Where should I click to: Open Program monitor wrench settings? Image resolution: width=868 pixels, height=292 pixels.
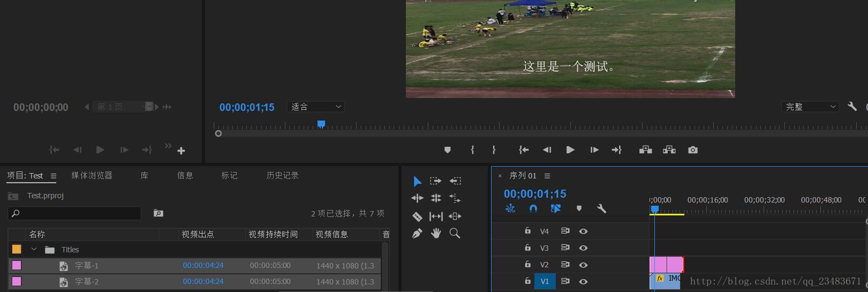pyautogui.click(x=852, y=107)
